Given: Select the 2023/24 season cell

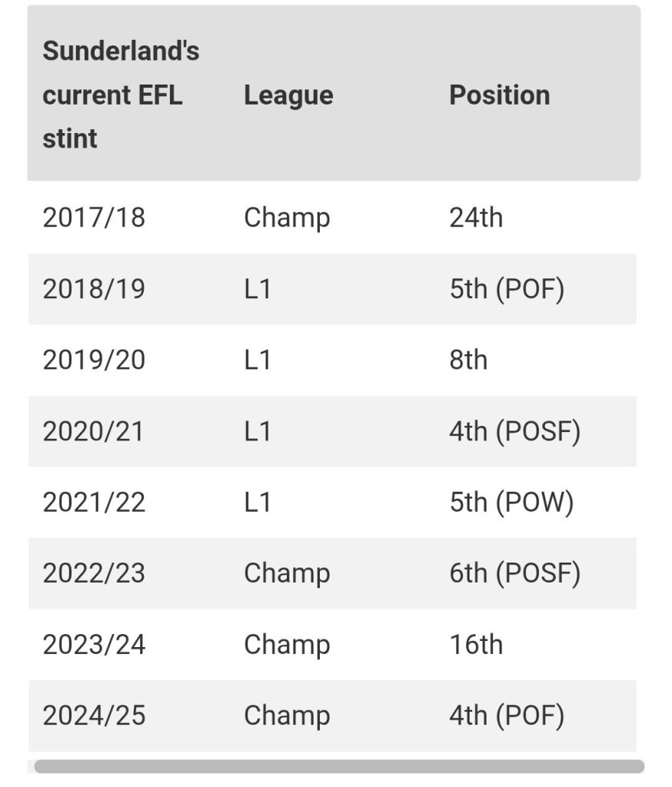Looking at the screenshot, I should pos(94,645).
